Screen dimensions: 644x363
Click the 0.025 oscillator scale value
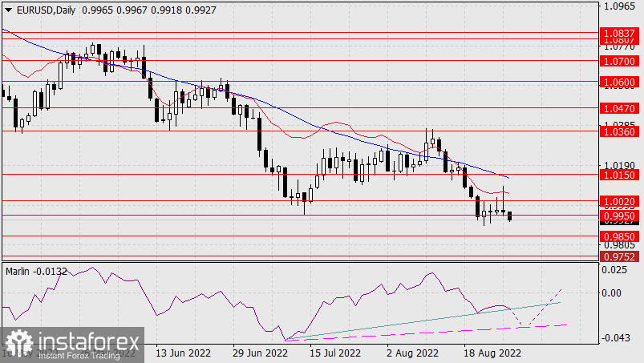614,270
